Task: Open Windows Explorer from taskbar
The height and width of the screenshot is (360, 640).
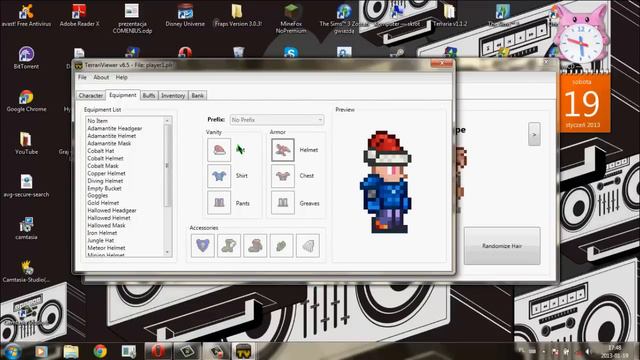Action: (71, 351)
